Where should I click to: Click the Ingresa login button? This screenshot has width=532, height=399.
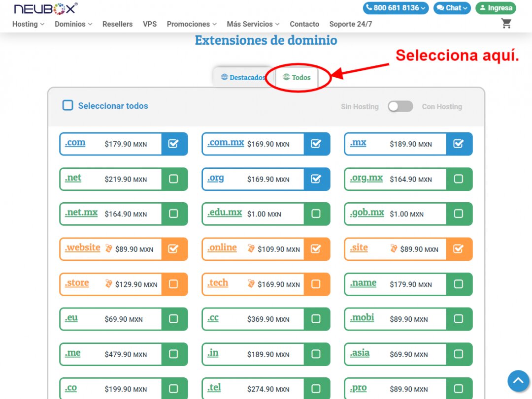496,8
